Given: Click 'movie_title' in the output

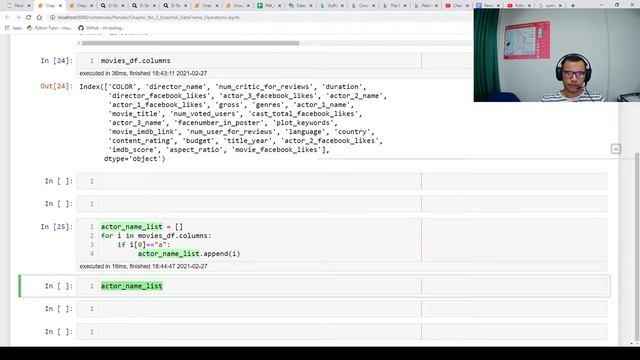Looking at the screenshot, I should click(x=135, y=113).
